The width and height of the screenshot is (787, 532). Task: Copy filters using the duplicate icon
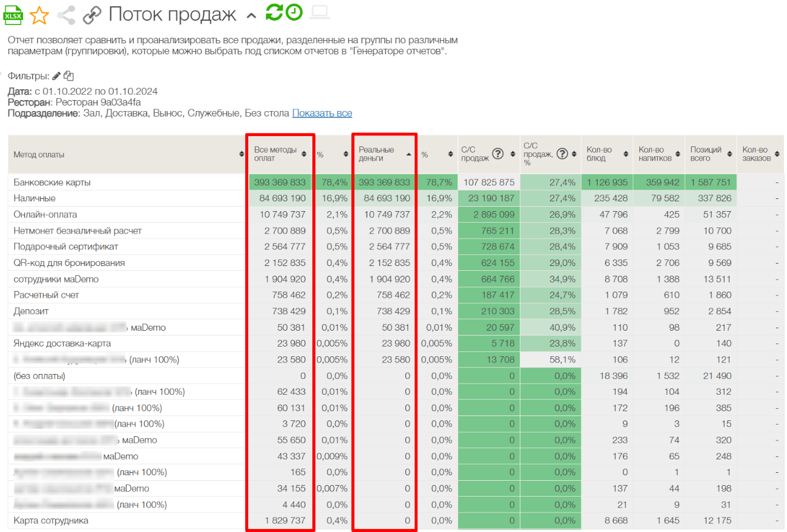click(x=69, y=76)
